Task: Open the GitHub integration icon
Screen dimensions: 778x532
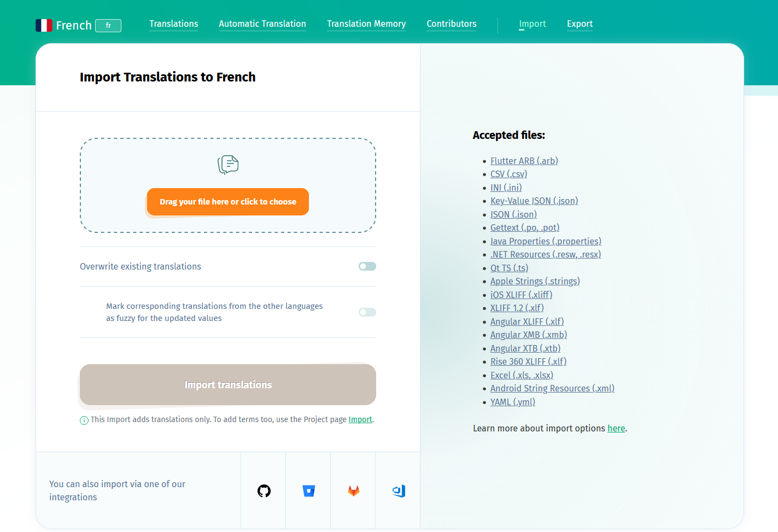Action: coord(264,491)
